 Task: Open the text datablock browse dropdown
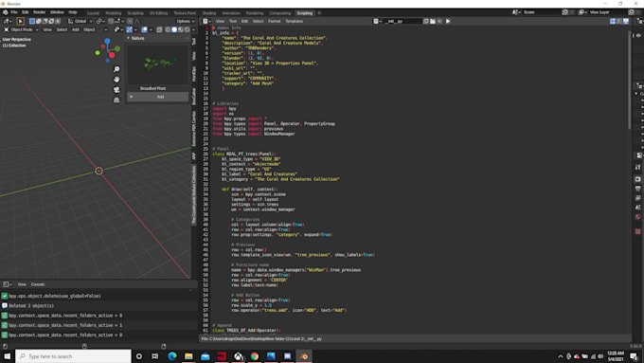[378, 21]
